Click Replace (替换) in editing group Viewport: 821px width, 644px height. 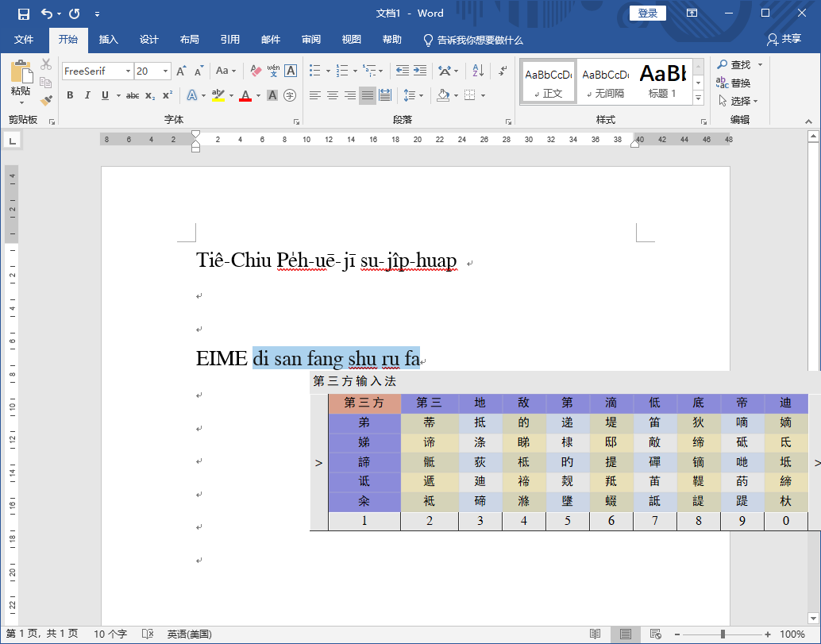coord(734,83)
